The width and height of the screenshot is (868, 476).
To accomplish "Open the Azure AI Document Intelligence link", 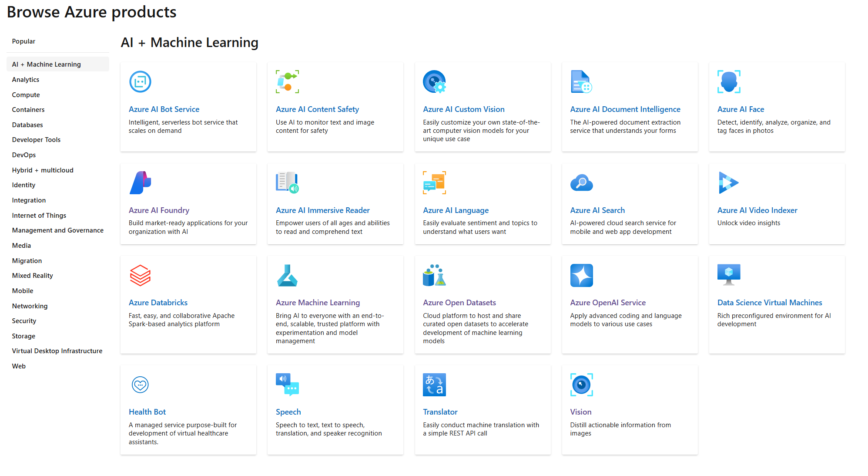I will point(625,109).
